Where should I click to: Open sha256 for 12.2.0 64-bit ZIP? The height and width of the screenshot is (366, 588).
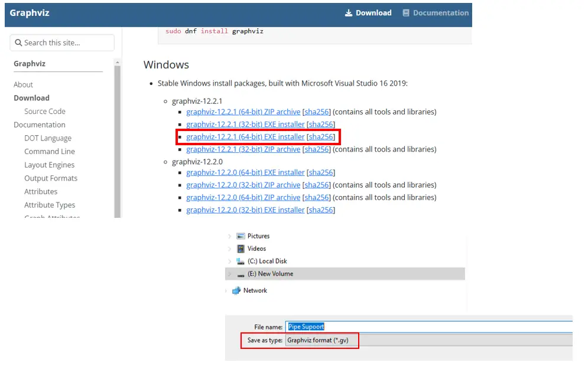(317, 197)
